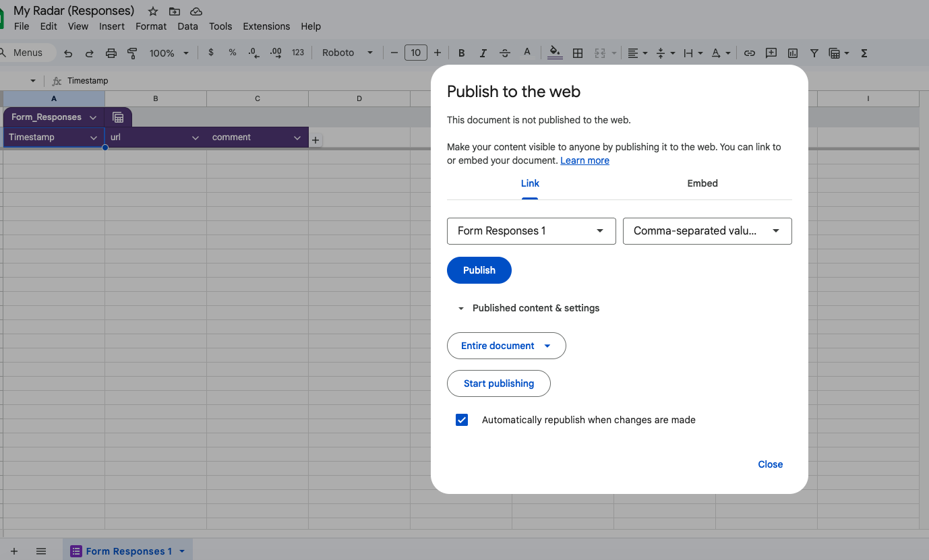Select the Paint format icon
The height and width of the screenshot is (560, 929).
pos(132,53)
